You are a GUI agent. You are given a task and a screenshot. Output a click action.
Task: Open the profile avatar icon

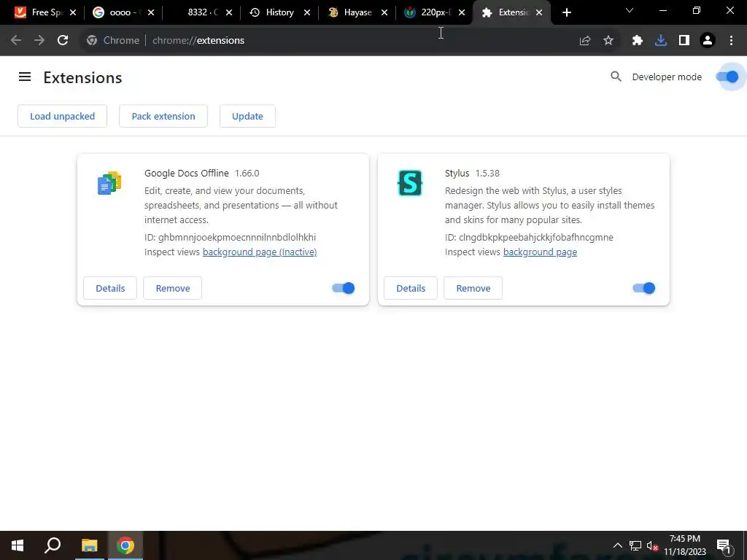click(708, 41)
